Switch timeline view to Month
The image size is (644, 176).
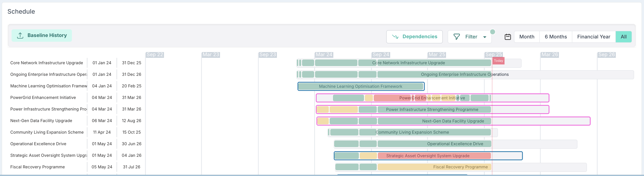[527, 37]
